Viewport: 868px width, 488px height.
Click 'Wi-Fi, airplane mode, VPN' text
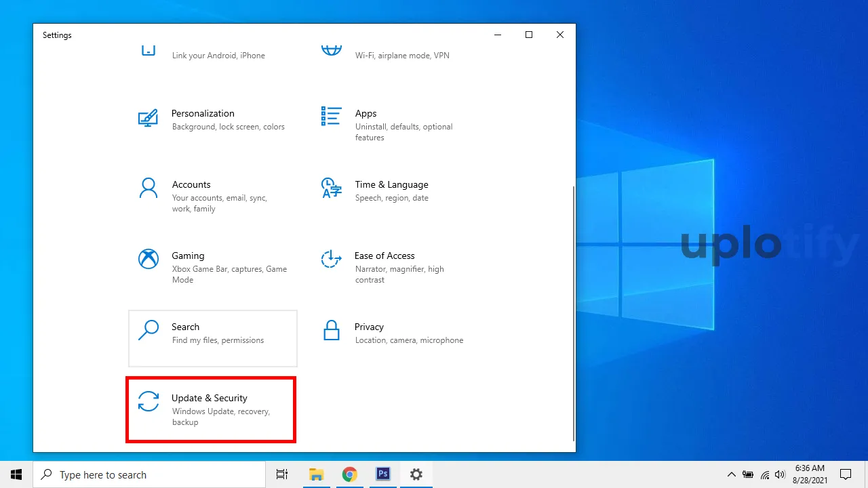[402, 56]
